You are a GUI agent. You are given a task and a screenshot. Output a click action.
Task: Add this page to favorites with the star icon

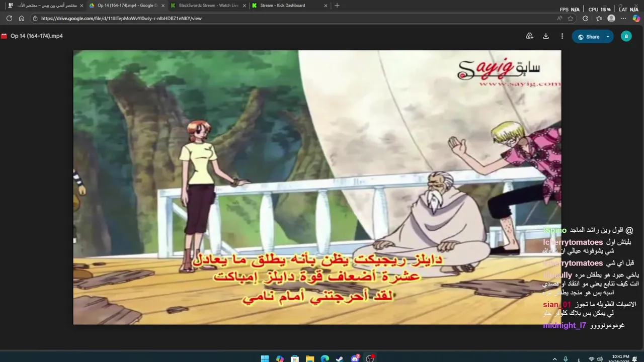[x=571, y=18]
